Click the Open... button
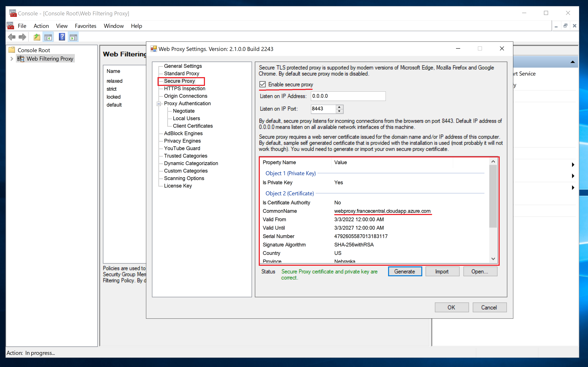The width and height of the screenshot is (588, 367). coord(480,271)
